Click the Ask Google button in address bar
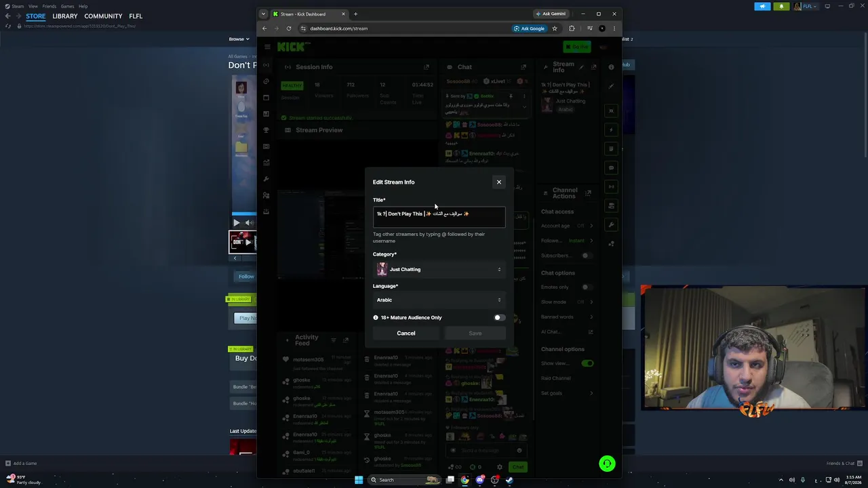Screen dimensions: 868x488 point(529,28)
